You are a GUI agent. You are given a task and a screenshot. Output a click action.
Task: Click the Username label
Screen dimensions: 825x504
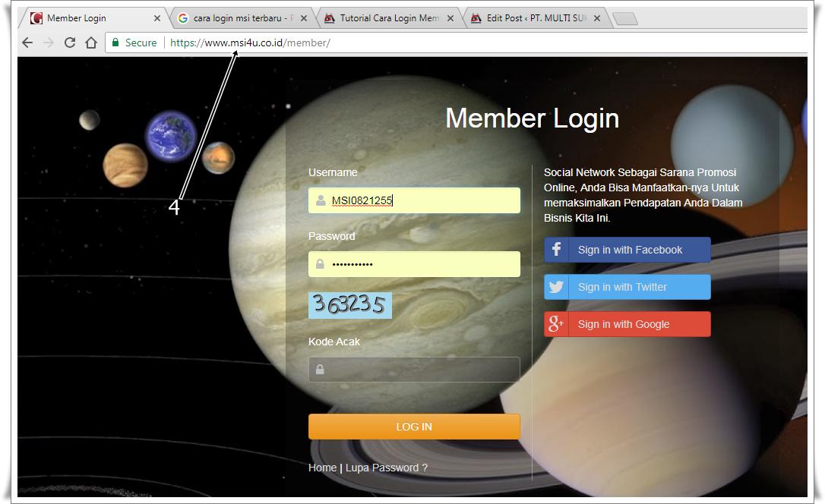(333, 172)
